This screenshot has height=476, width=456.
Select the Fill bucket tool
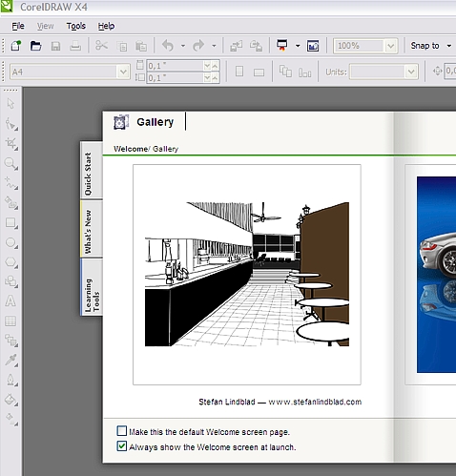click(x=11, y=400)
